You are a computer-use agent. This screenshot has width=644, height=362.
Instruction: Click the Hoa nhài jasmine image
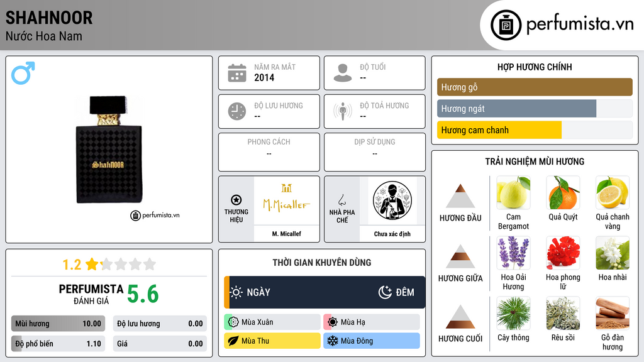click(x=613, y=253)
